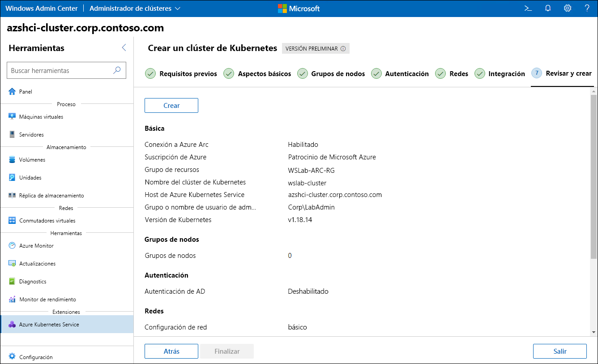
Task: Click the Crear button
Action: point(171,106)
